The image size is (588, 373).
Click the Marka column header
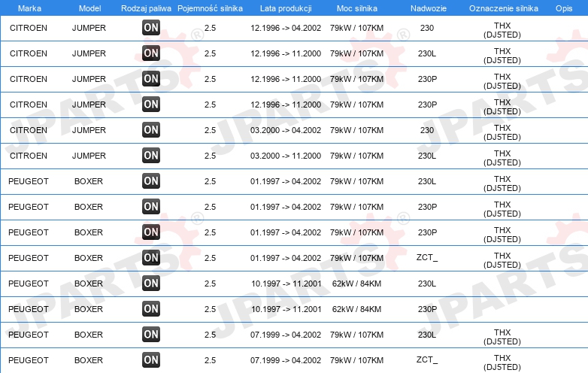coord(29,8)
